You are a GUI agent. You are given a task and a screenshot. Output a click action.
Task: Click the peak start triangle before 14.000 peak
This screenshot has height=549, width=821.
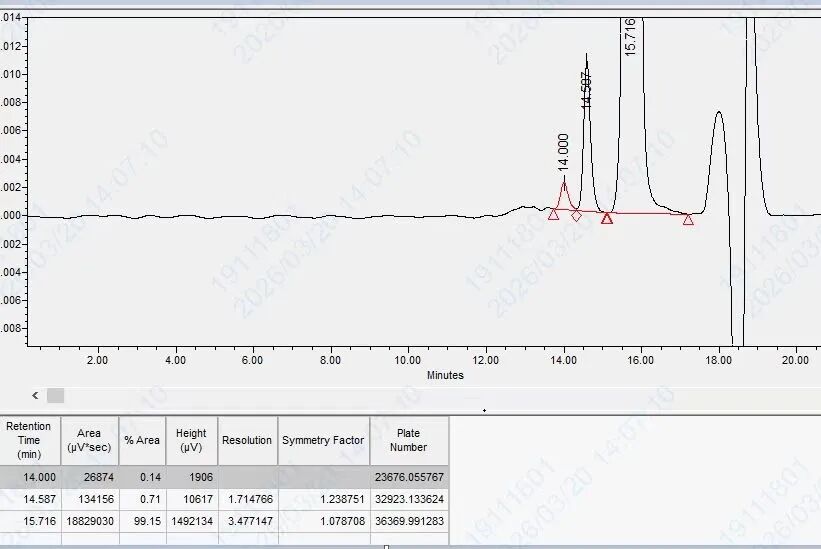pyautogui.click(x=553, y=214)
